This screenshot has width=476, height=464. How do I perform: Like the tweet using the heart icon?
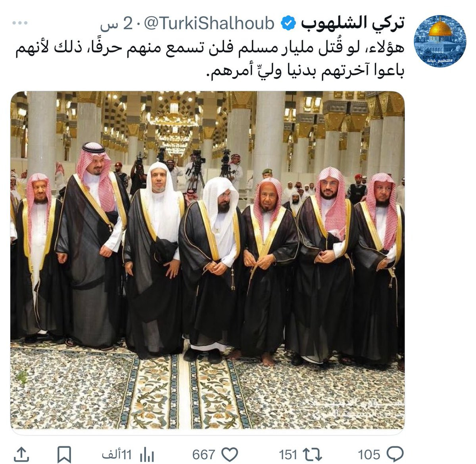(x=229, y=454)
